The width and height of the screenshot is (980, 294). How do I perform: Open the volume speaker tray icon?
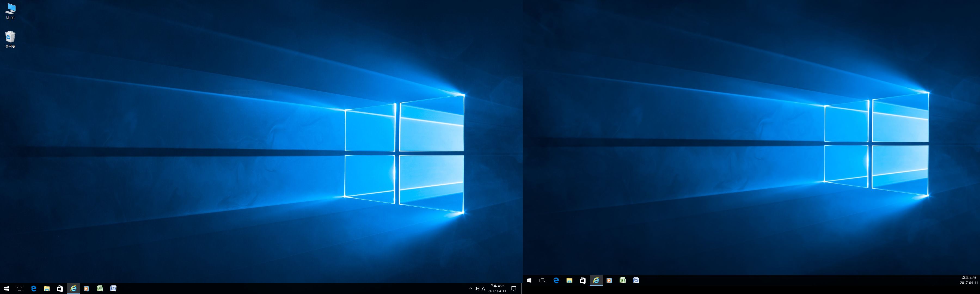477,289
